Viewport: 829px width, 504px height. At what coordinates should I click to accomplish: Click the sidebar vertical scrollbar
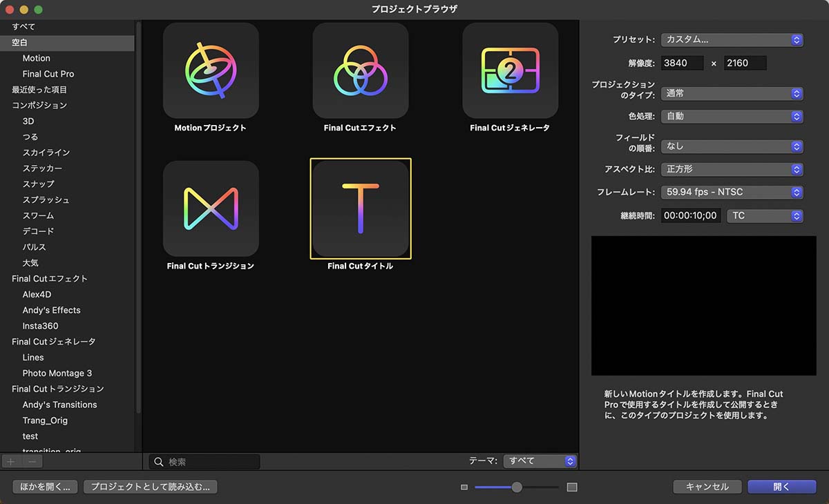(x=138, y=217)
